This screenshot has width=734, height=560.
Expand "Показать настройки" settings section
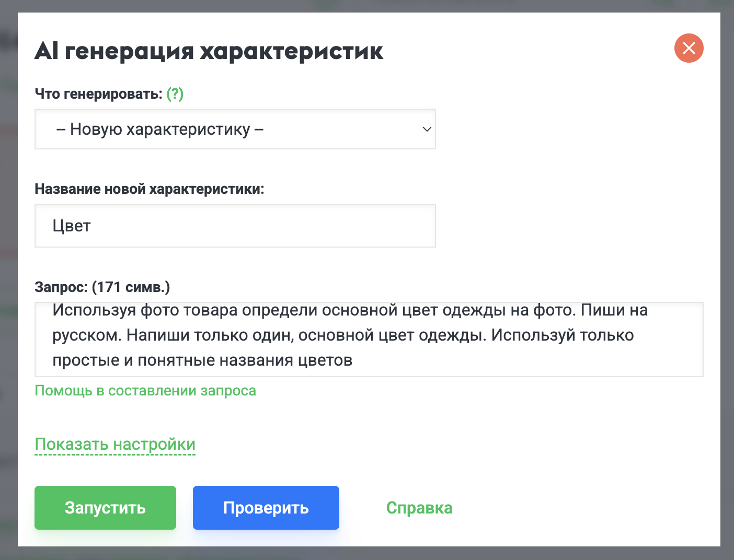pyautogui.click(x=115, y=444)
